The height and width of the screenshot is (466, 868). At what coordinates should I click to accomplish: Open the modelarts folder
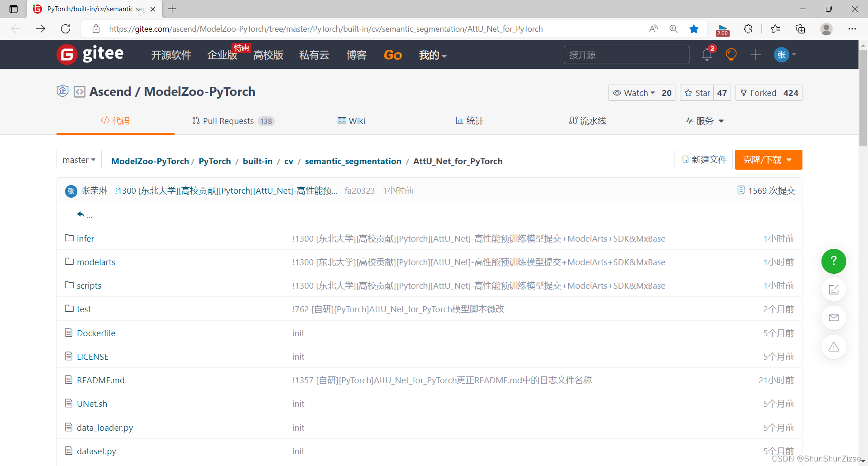click(96, 262)
